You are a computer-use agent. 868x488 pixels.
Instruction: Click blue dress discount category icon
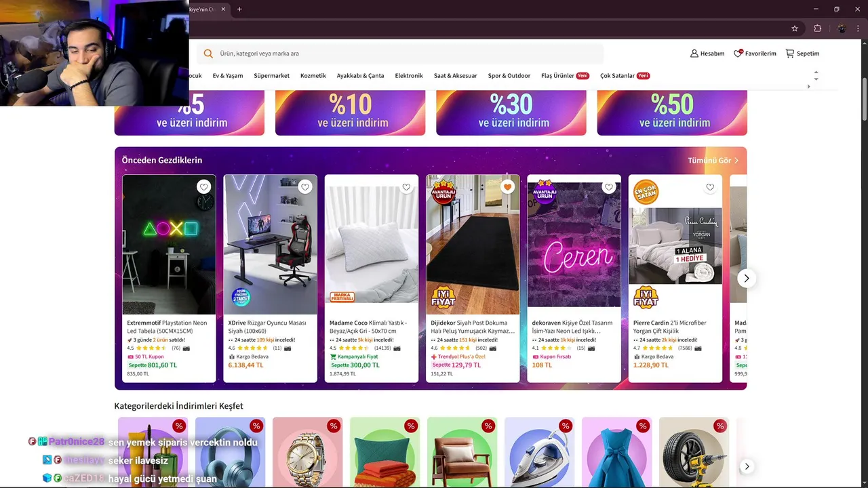click(616, 452)
